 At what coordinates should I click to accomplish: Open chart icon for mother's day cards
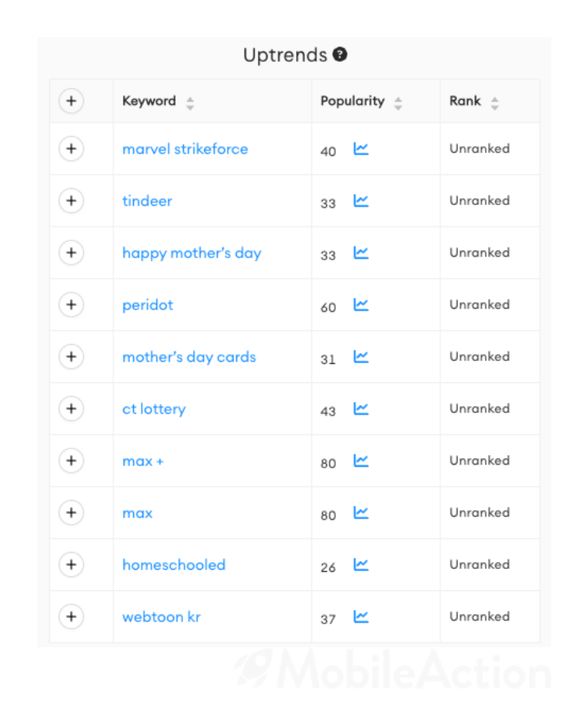tap(361, 357)
